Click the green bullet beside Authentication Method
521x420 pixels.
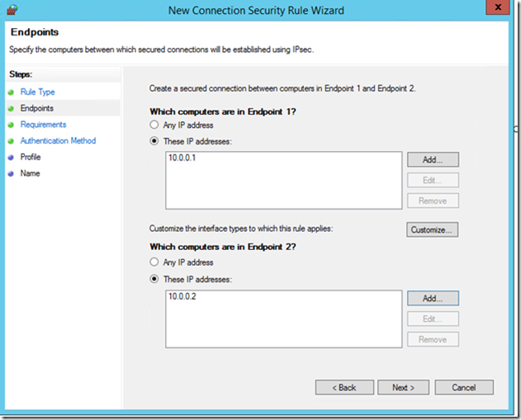point(11,141)
